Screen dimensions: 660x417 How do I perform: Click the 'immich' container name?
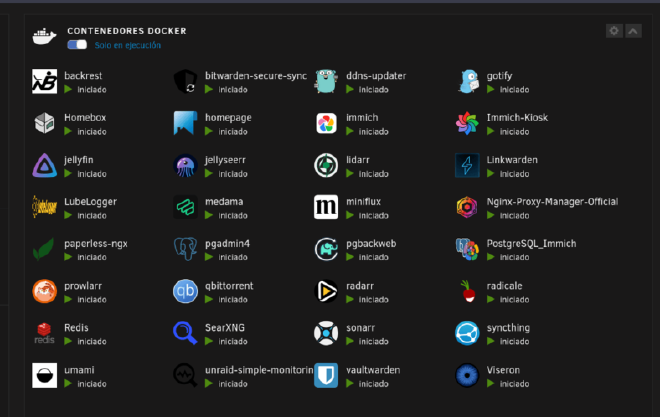362,117
